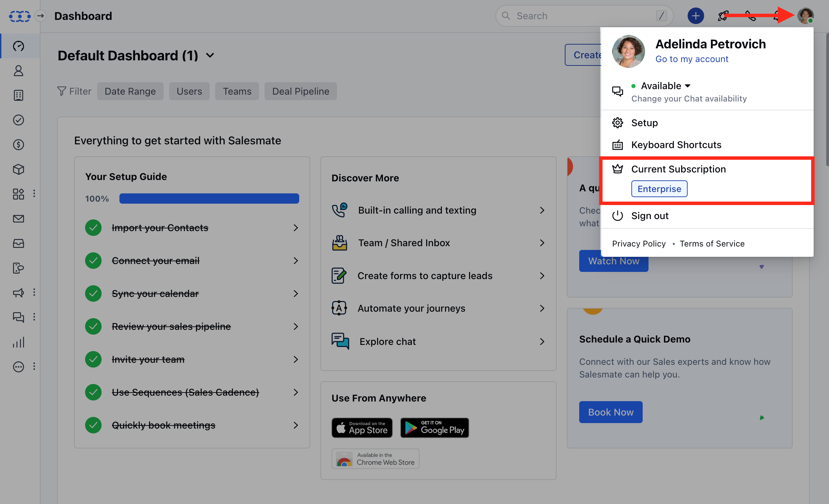
Task: Click Import your Contacts green checkmark
Action: pos(93,228)
